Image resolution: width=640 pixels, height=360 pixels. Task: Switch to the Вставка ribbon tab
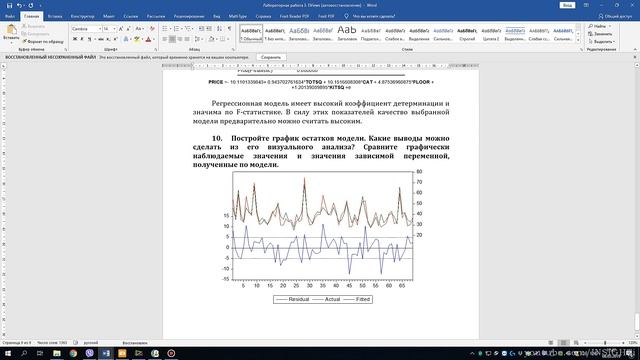tap(55, 16)
